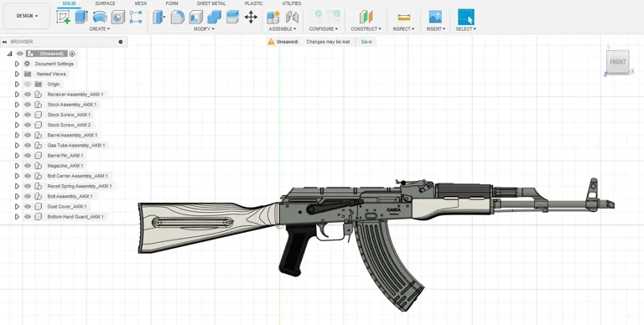Expand the Named Views node
Viewport: 644px width, 325px height.
coord(17,74)
